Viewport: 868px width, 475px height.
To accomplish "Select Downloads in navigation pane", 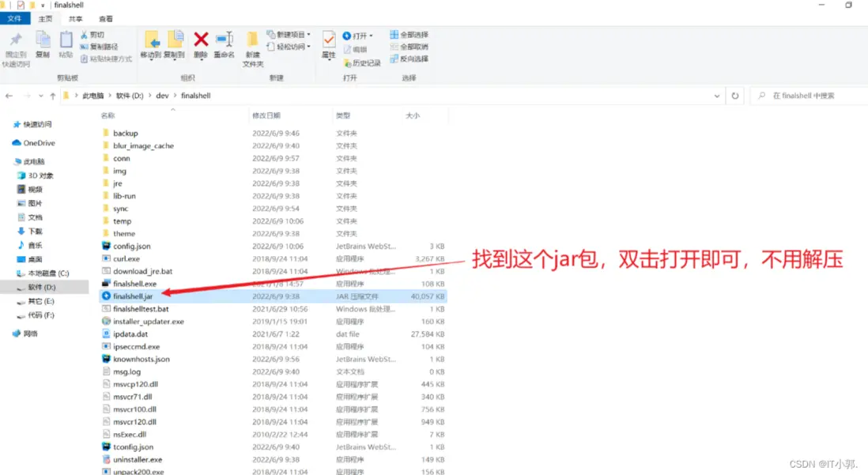I will pos(30,232).
